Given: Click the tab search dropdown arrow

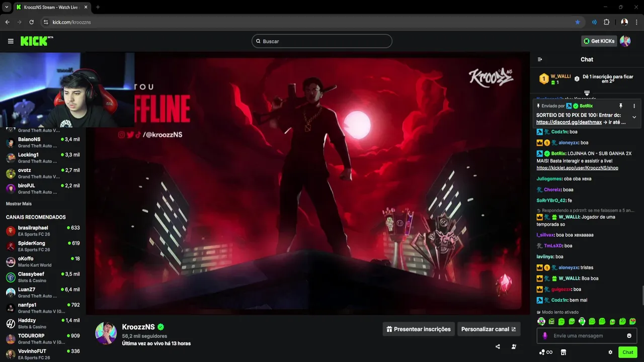Looking at the screenshot, I should point(7,7).
